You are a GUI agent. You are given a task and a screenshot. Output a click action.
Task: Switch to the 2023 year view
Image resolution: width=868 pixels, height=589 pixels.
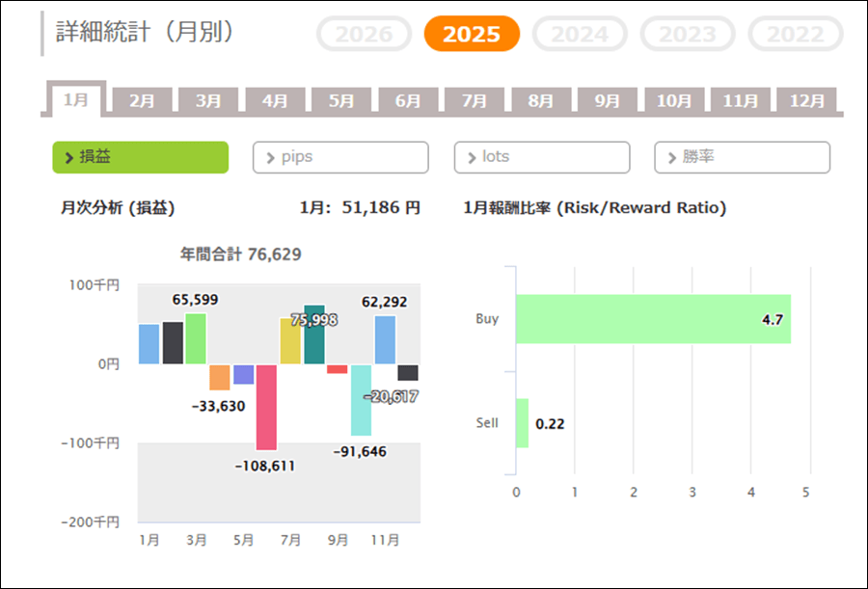[688, 35]
